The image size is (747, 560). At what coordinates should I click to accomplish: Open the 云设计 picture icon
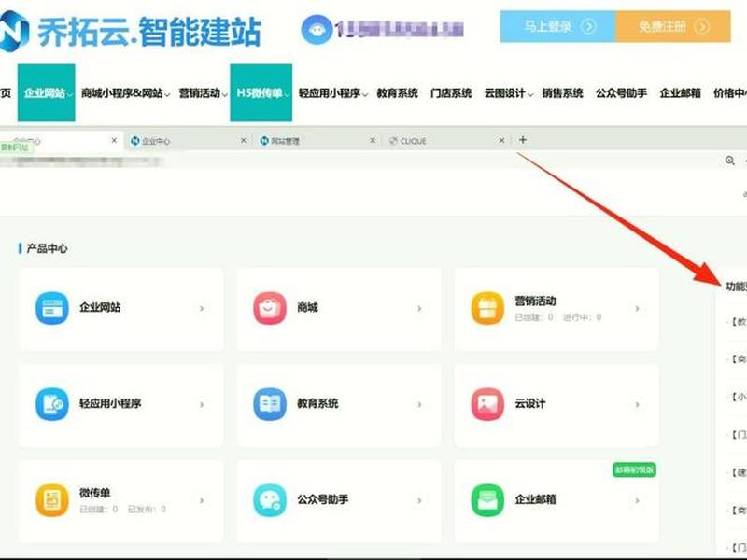487,404
